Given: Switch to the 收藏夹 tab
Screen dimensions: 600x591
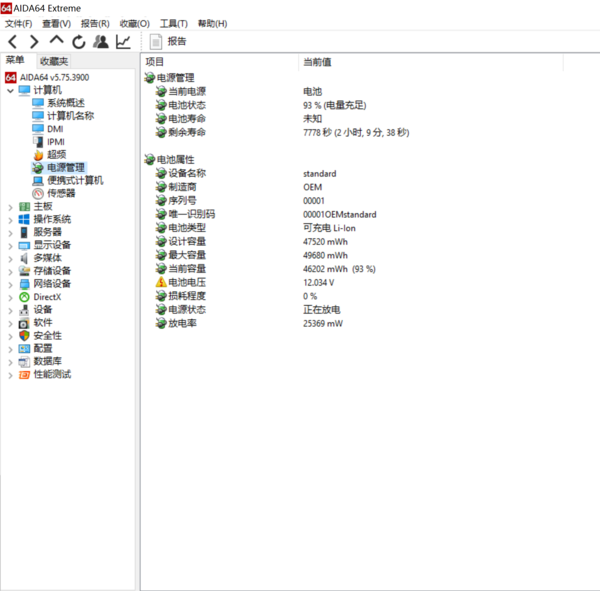Looking at the screenshot, I should tap(54, 61).
